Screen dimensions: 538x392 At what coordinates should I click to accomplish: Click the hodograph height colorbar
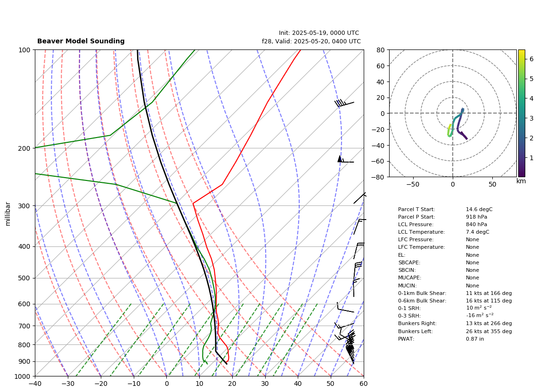[522, 113]
